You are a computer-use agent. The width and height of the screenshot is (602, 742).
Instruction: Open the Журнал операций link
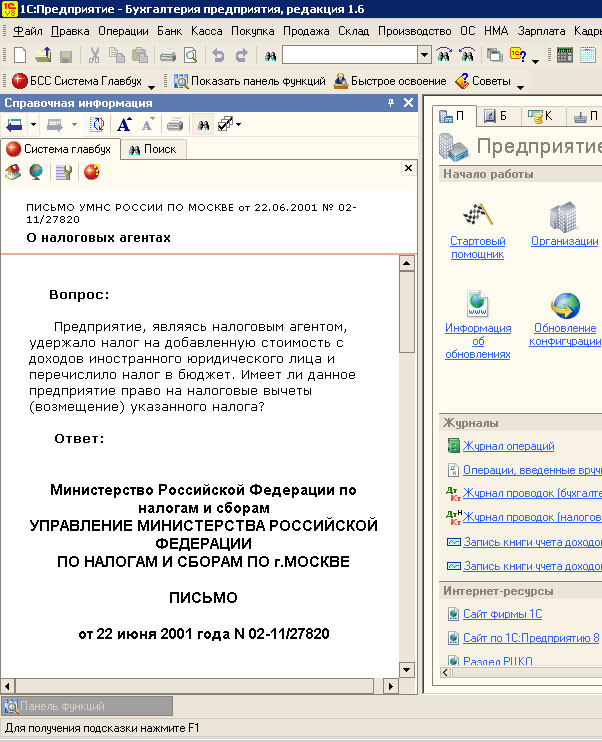pos(509,446)
